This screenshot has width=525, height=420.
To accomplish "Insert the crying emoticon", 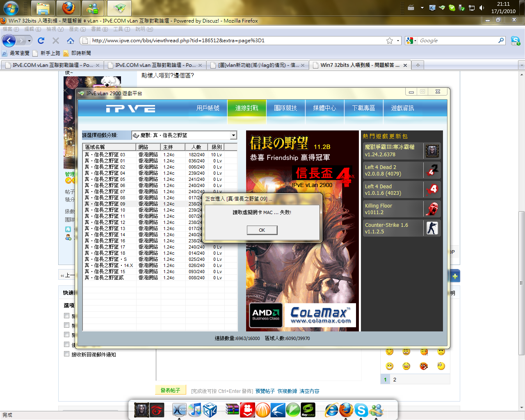I will (x=406, y=366).
